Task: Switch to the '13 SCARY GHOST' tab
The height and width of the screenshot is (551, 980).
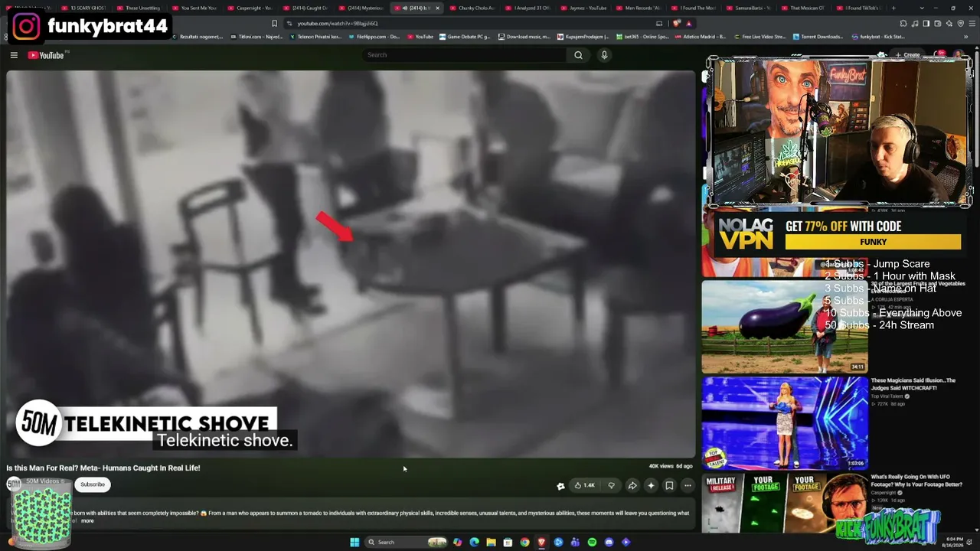Action: coord(83,8)
